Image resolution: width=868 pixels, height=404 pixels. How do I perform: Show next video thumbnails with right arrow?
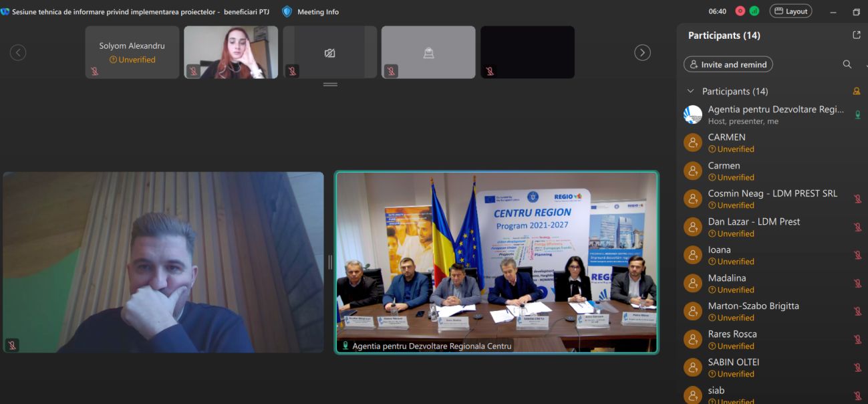coord(642,53)
